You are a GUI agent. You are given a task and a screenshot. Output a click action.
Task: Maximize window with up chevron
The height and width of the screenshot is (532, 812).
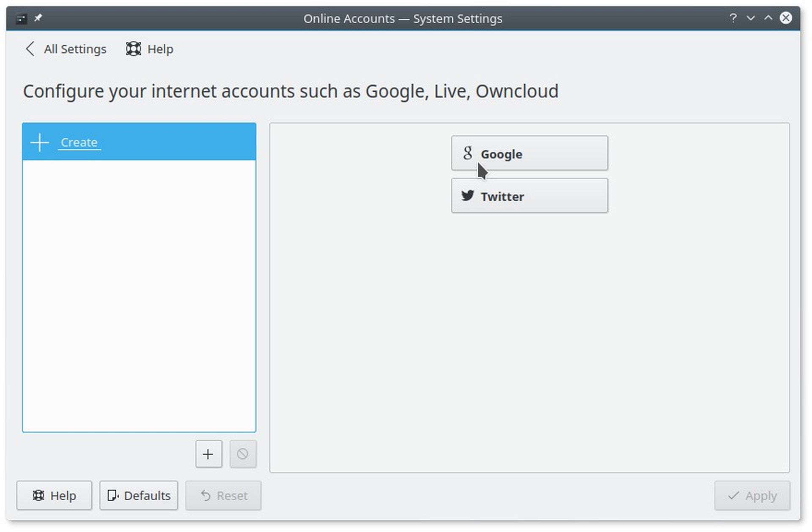(768, 18)
